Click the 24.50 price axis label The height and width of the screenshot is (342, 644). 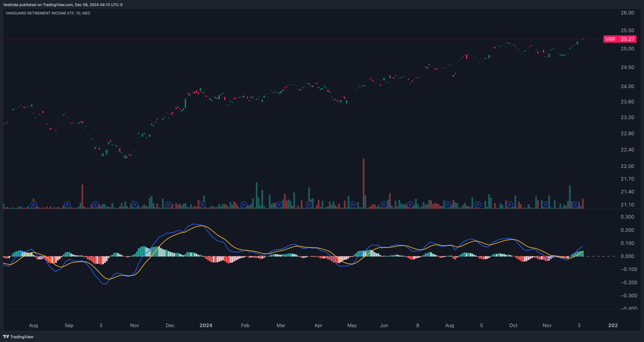point(628,67)
